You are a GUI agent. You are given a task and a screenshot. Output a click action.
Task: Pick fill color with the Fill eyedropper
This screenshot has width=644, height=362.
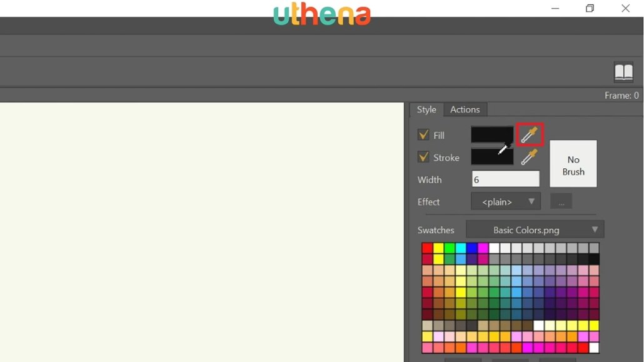530,135
